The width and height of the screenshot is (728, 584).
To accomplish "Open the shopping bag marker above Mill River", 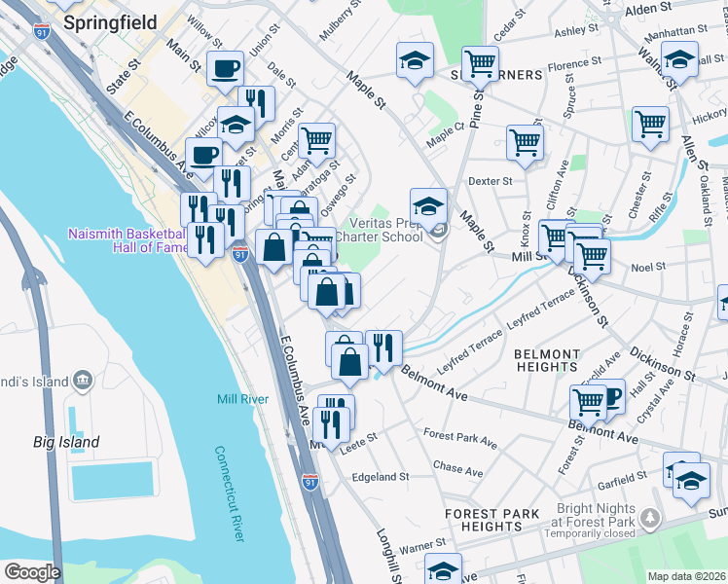I will pyautogui.click(x=350, y=362).
